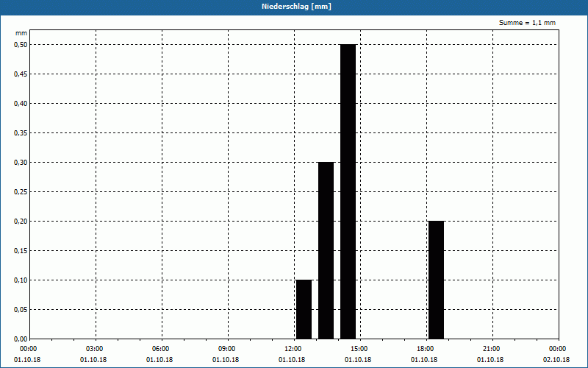The width and height of the screenshot is (588, 368).
Task: Click the mm unit label above y-axis
Action: click(21, 33)
